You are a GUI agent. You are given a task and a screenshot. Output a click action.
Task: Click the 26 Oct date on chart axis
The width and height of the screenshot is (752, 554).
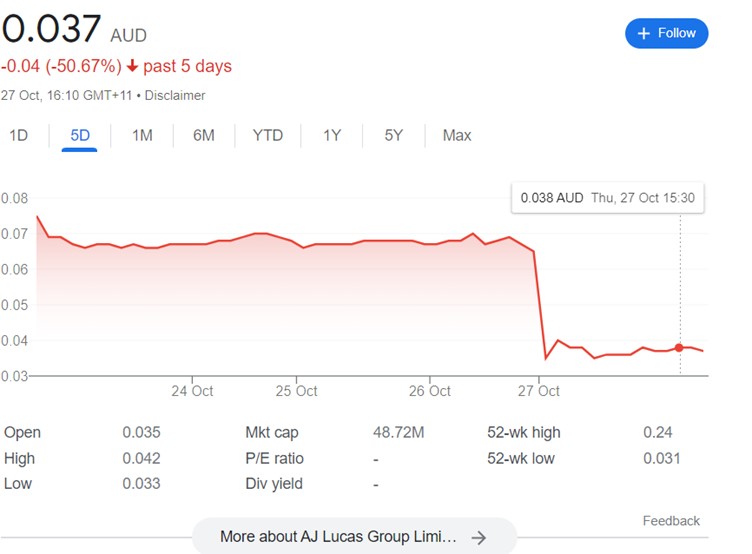tap(430, 390)
